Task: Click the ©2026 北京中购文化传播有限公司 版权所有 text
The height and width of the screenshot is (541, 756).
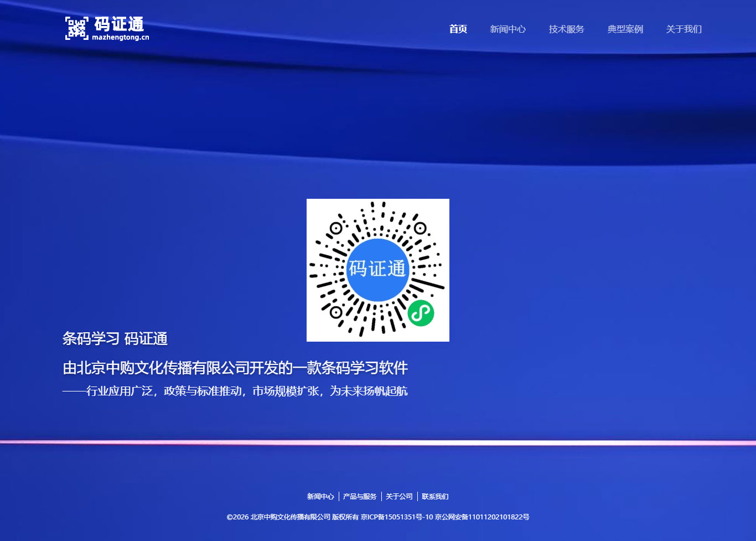Action: click(293, 517)
